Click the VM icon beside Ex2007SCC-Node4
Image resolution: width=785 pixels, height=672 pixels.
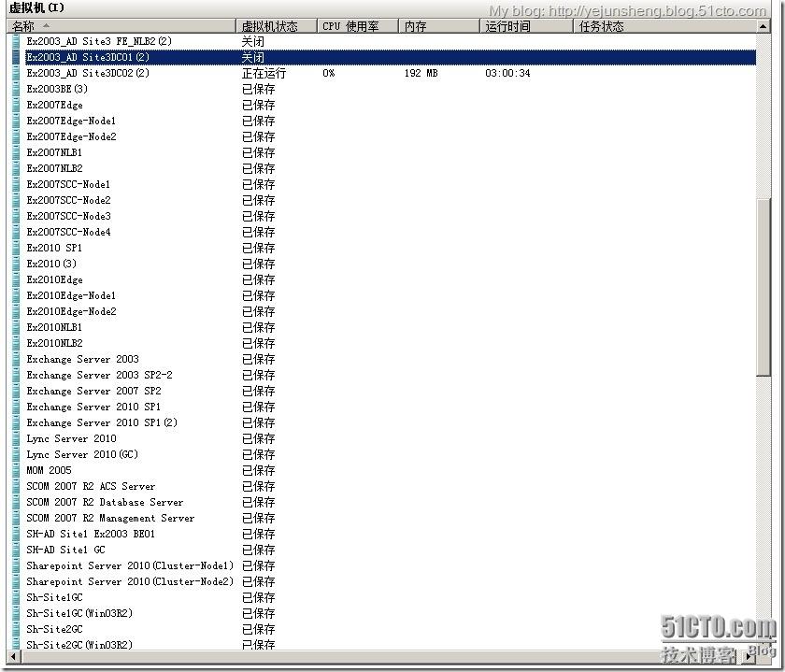click(16, 233)
